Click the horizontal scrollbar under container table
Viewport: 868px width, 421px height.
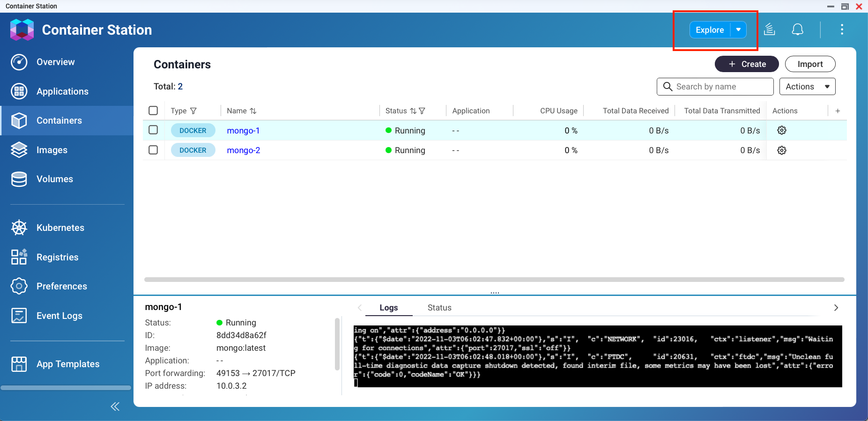point(494,280)
